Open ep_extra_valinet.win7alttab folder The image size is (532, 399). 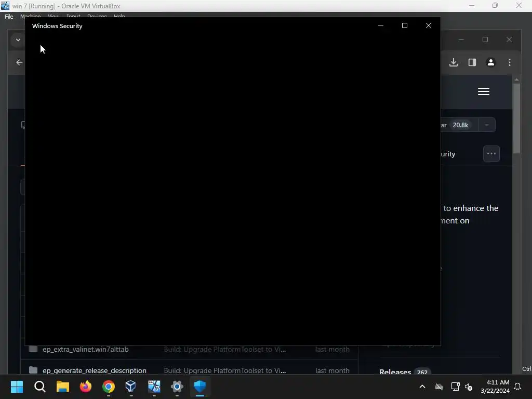[x=86, y=349]
